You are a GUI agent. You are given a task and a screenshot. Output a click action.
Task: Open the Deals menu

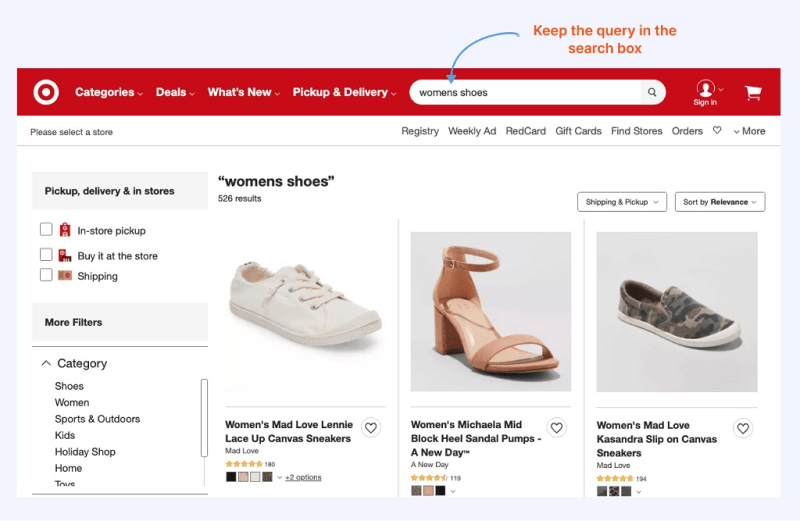(175, 92)
